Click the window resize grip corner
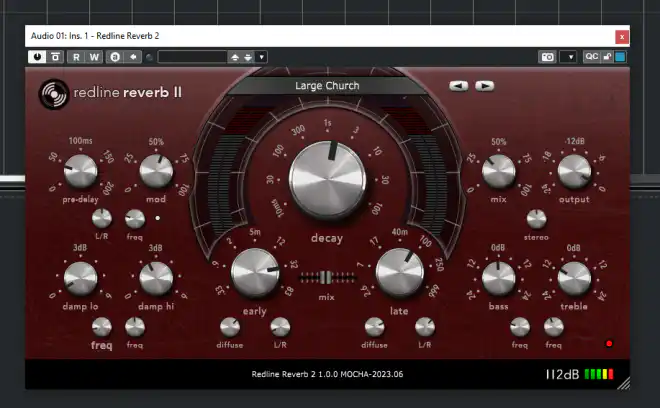 (624, 383)
